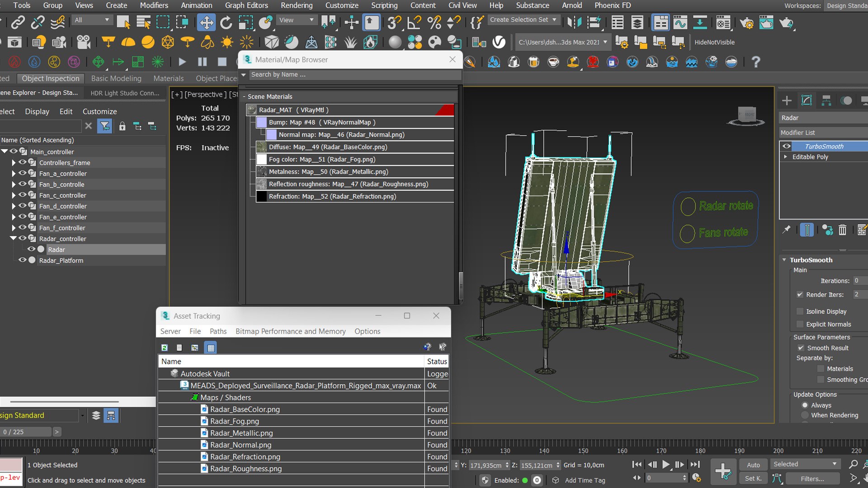This screenshot has width=868, height=488.
Task: Click the teapot Render Production icon
Action: [x=786, y=22]
